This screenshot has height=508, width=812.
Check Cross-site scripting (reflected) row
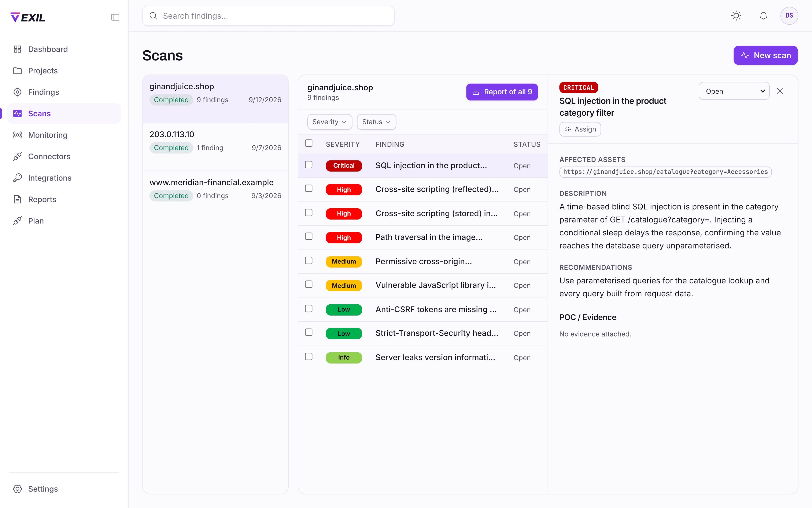(x=309, y=188)
